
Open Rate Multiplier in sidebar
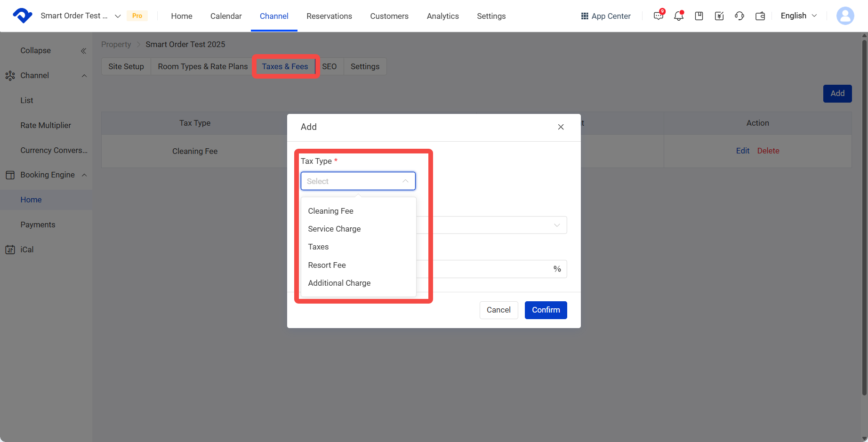pos(46,125)
